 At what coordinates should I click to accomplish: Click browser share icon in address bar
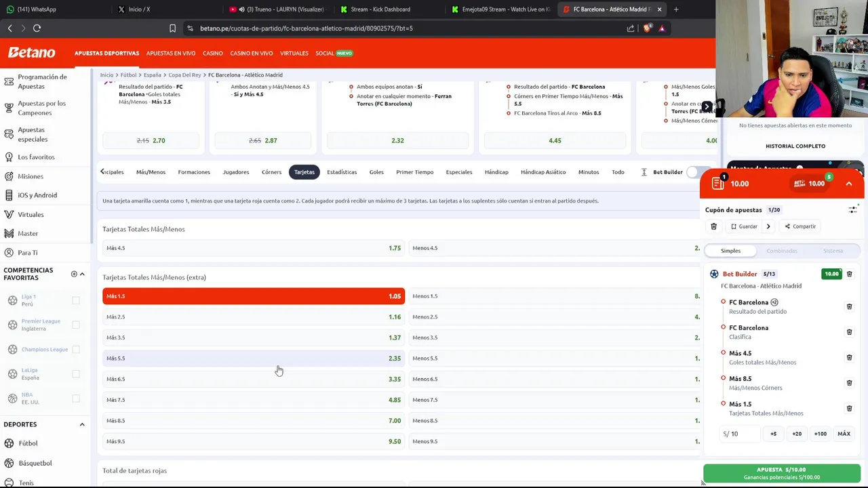631,28
